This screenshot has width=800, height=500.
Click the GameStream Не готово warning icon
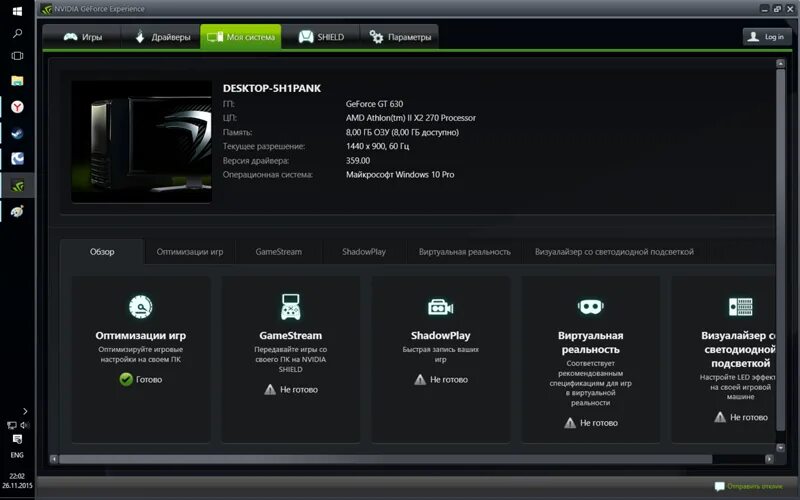pyautogui.click(x=270, y=389)
